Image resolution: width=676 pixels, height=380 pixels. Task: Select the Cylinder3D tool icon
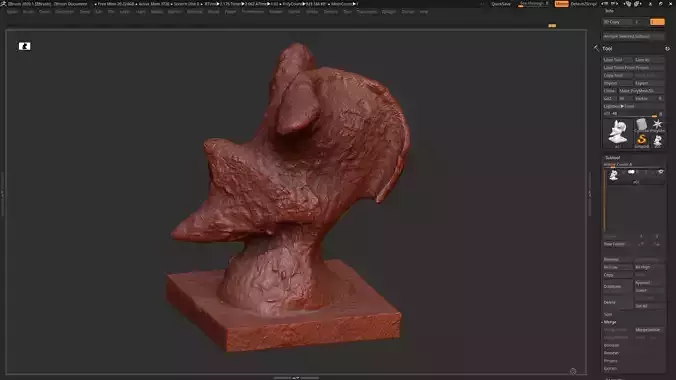[642, 125]
